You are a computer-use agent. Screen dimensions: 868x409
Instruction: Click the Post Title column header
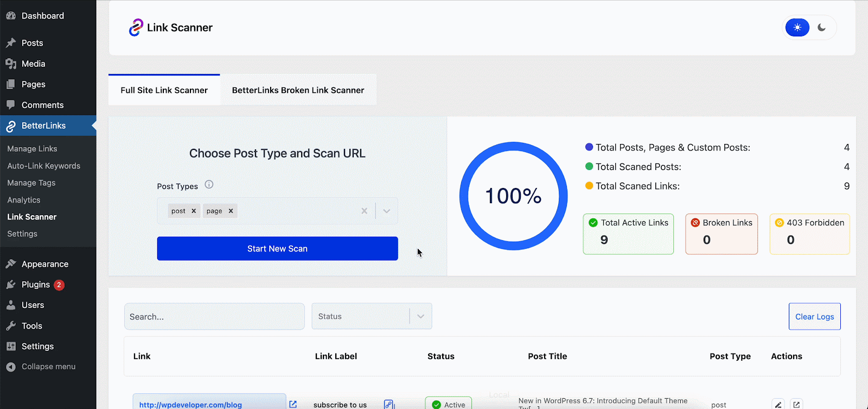tap(547, 356)
